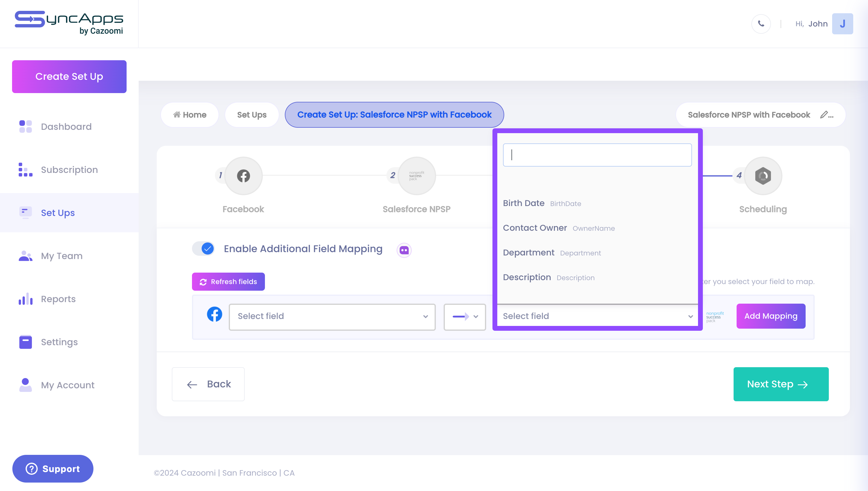
Task: Click the field mapping help bot icon
Action: pyautogui.click(x=404, y=250)
